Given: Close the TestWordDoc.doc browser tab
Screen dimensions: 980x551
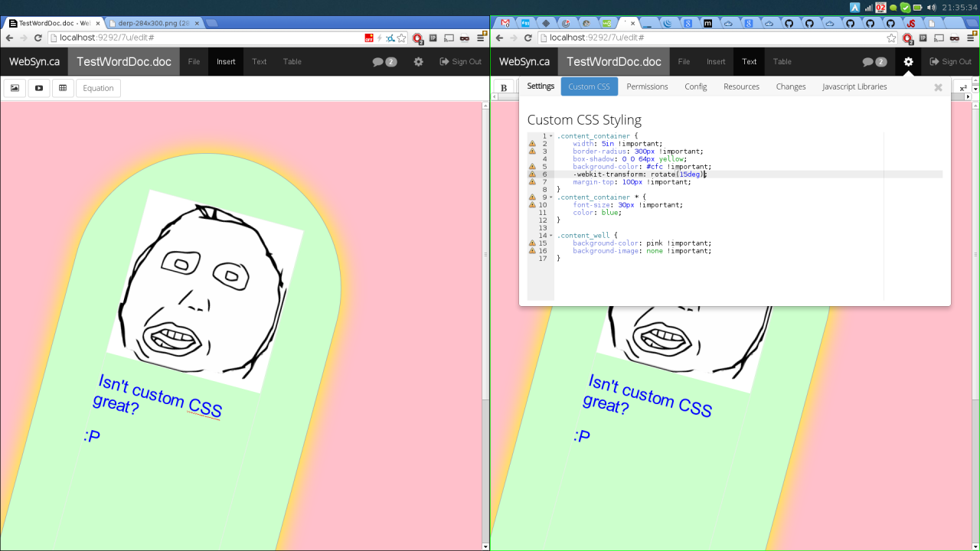Looking at the screenshot, I should (98, 23).
